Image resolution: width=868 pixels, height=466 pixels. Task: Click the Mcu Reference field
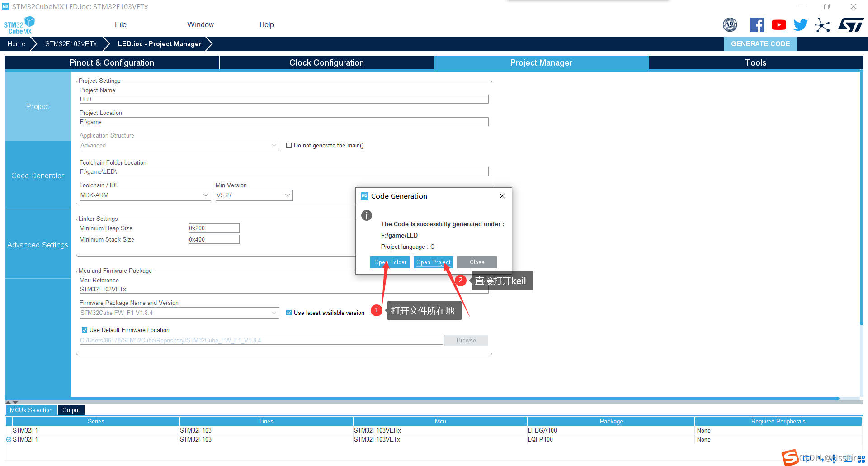tap(284, 289)
